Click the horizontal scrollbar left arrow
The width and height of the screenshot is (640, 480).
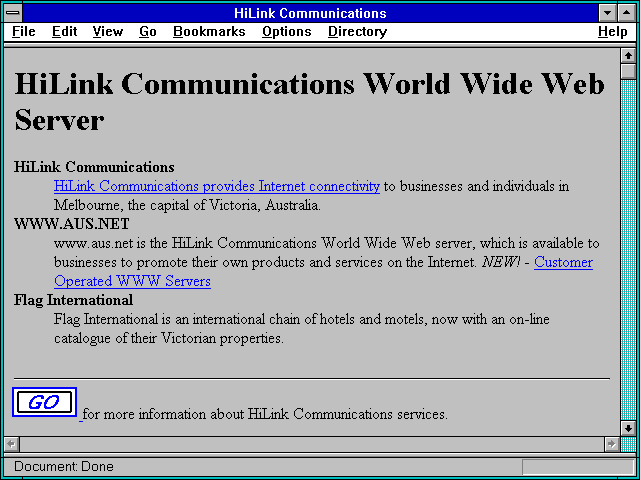pos(12,444)
